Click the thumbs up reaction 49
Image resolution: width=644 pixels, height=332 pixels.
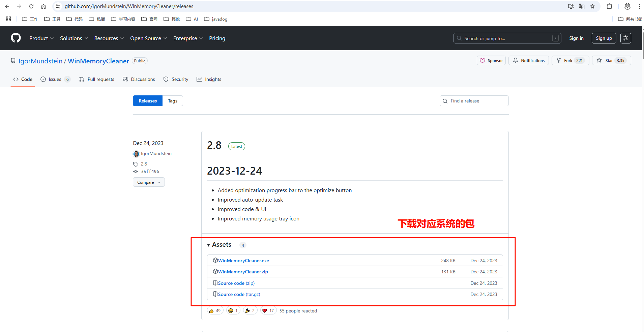pos(215,311)
